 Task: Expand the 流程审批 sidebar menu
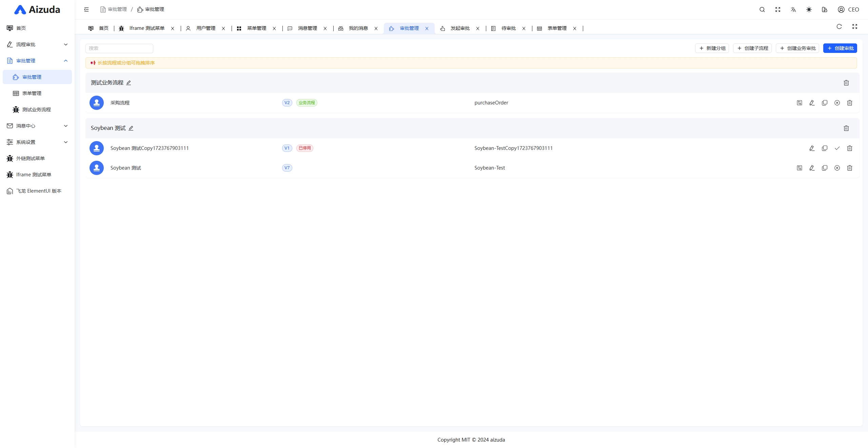pos(37,44)
